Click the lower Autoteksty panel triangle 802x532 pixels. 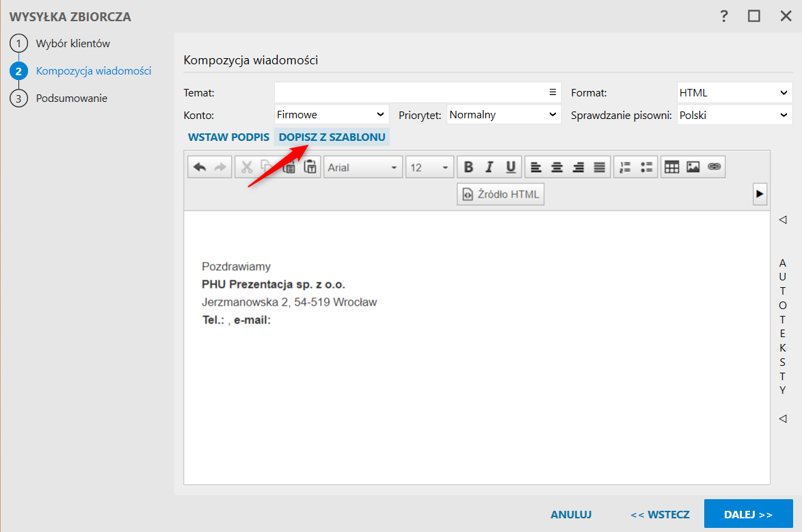783,418
